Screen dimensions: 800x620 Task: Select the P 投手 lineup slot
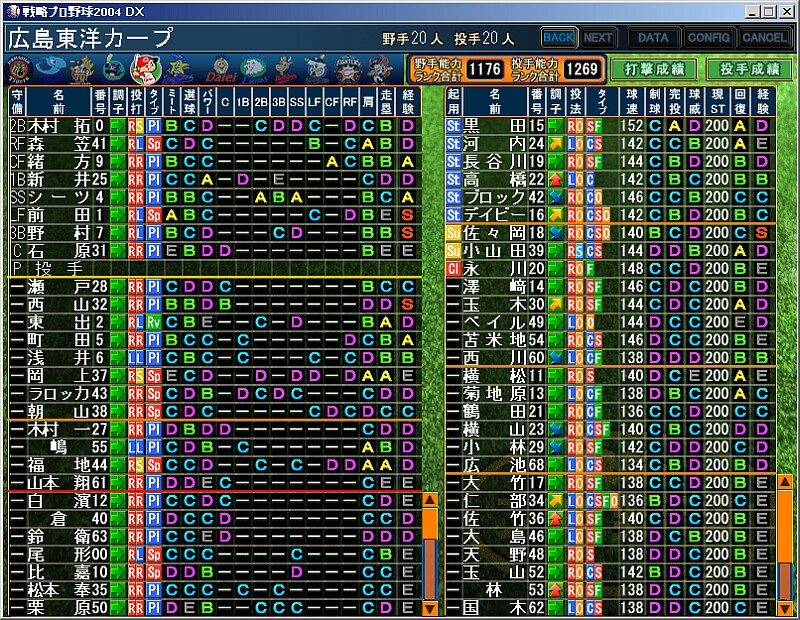pyautogui.click(x=215, y=269)
